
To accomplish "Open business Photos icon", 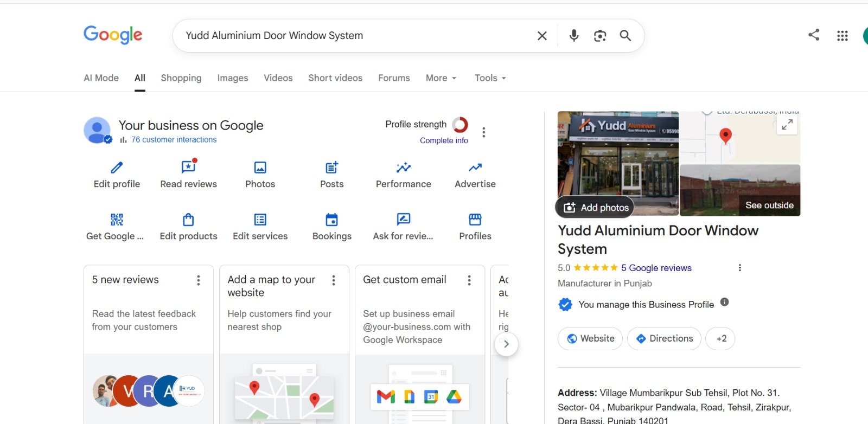I will 260,168.
